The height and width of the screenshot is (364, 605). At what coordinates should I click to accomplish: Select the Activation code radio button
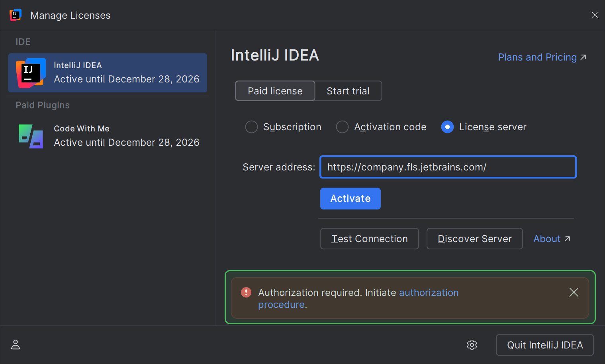tap(342, 127)
